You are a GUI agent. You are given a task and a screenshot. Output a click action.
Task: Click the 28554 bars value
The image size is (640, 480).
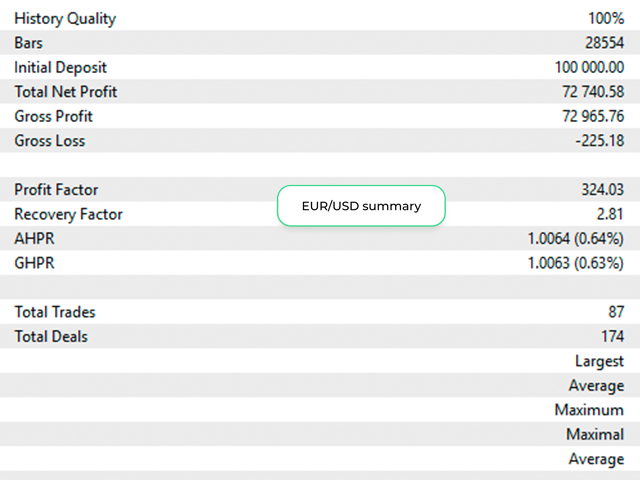[x=604, y=43]
